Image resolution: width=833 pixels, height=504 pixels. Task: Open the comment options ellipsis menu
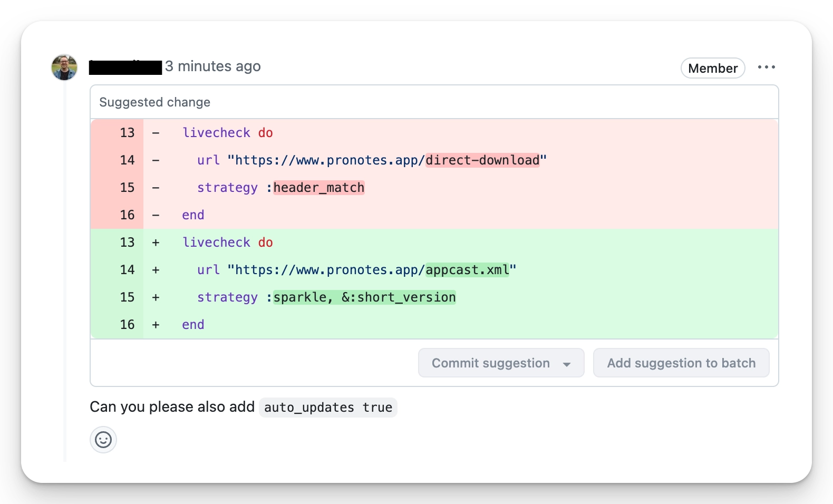pyautogui.click(x=766, y=67)
